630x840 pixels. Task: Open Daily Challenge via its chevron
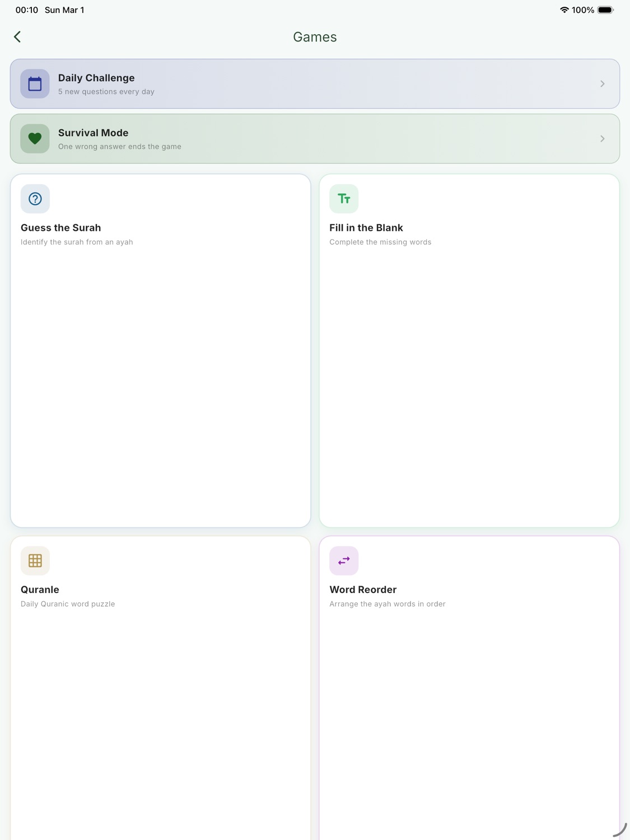tap(603, 84)
